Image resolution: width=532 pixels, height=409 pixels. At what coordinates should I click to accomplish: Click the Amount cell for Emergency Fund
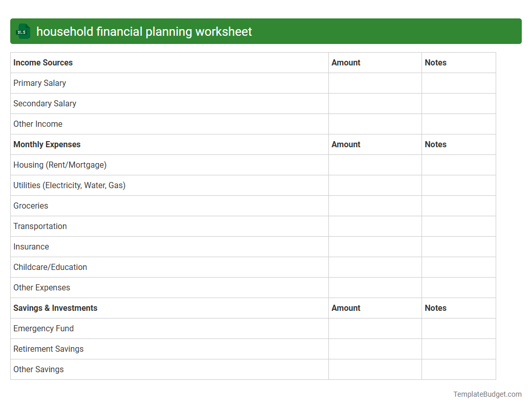click(x=375, y=328)
